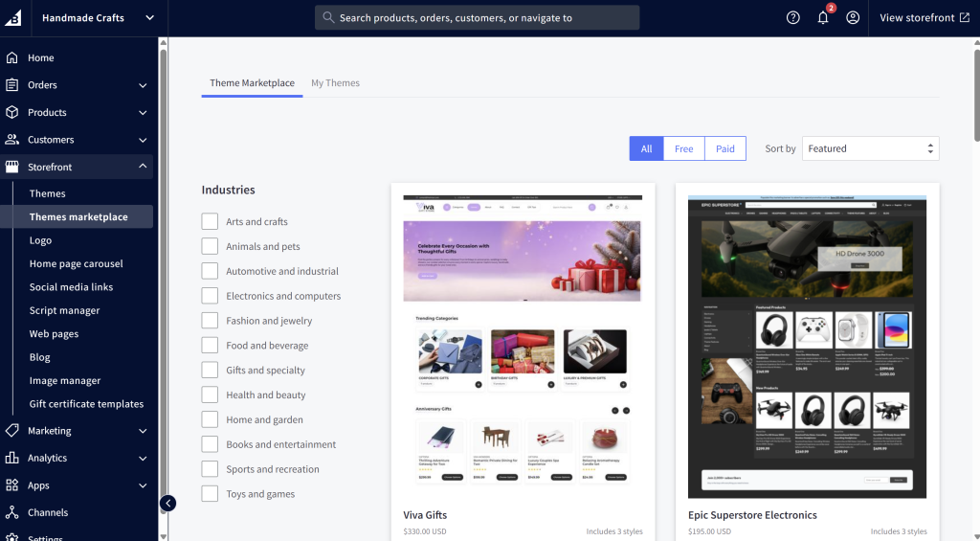980x541 pixels.
Task: Check the Automotive and industrial checkbox
Action: click(x=210, y=271)
